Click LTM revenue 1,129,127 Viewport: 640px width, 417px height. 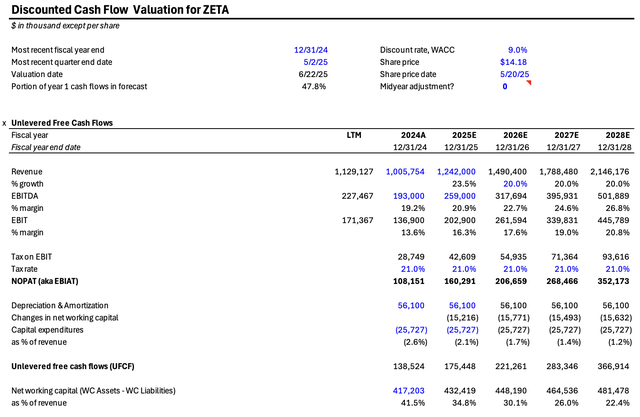(354, 172)
